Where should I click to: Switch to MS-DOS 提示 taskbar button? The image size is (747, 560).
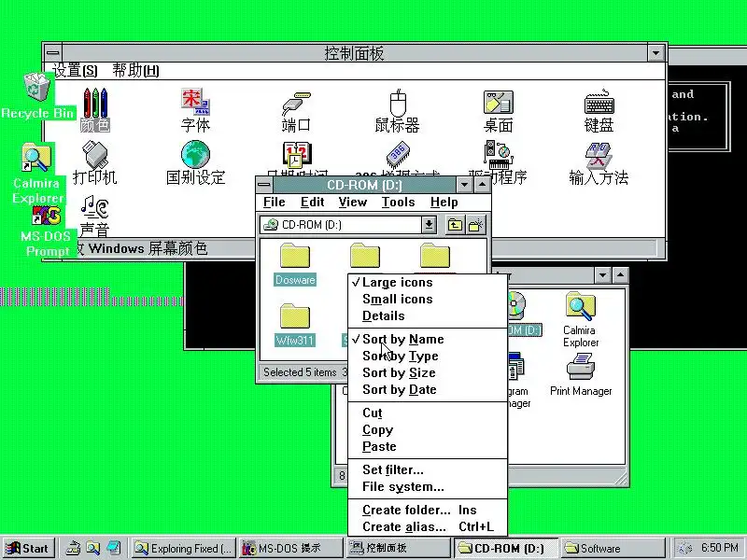290,548
